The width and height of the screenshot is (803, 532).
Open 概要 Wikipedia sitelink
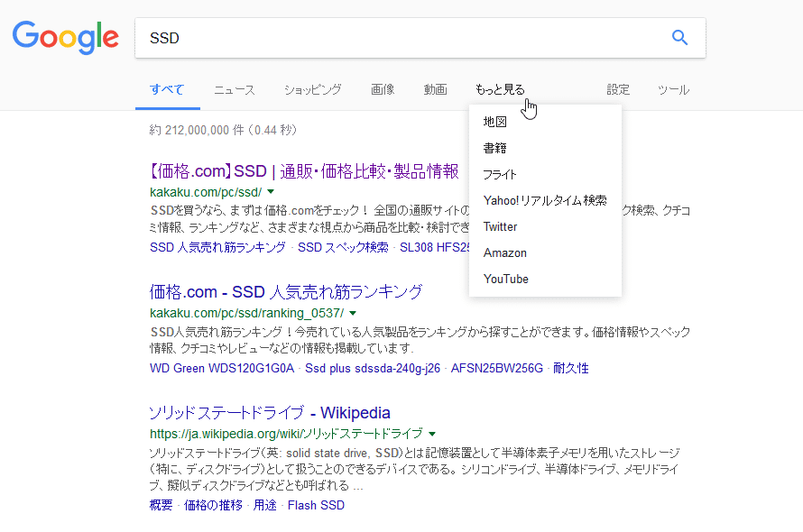pos(161,505)
